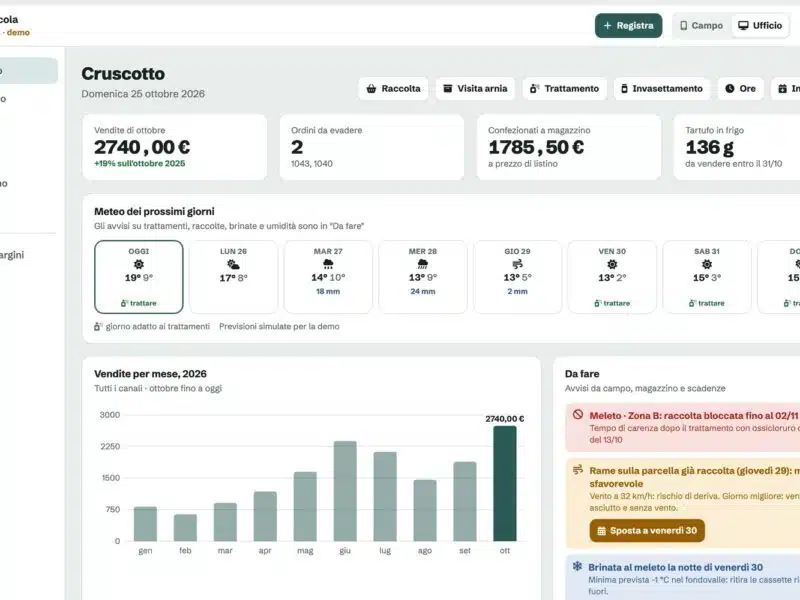This screenshot has width=800, height=600.
Task: Select the MER 28 weather card
Action: [422, 277]
